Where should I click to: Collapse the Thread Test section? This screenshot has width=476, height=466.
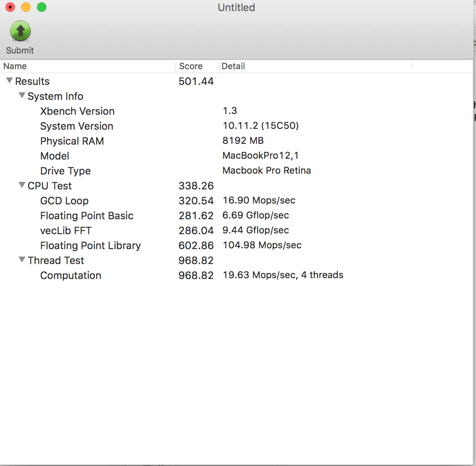[x=22, y=260]
